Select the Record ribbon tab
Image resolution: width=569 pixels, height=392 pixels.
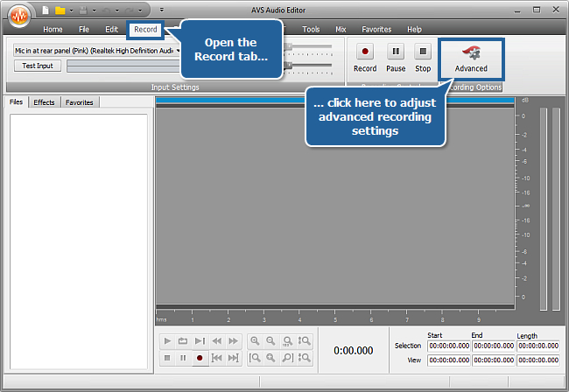145,30
